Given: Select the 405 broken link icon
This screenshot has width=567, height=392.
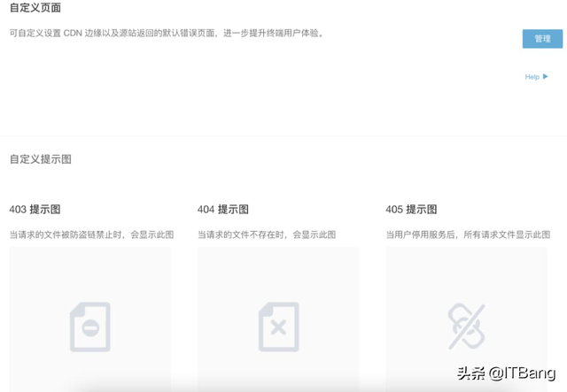Looking at the screenshot, I should 467,327.
